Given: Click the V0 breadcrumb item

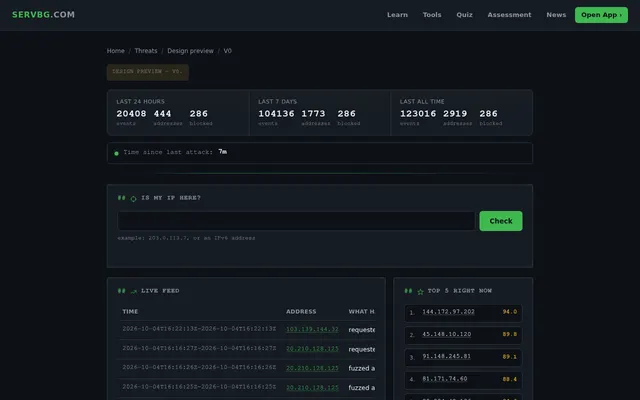Looking at the screenshot, I should 227,51.
